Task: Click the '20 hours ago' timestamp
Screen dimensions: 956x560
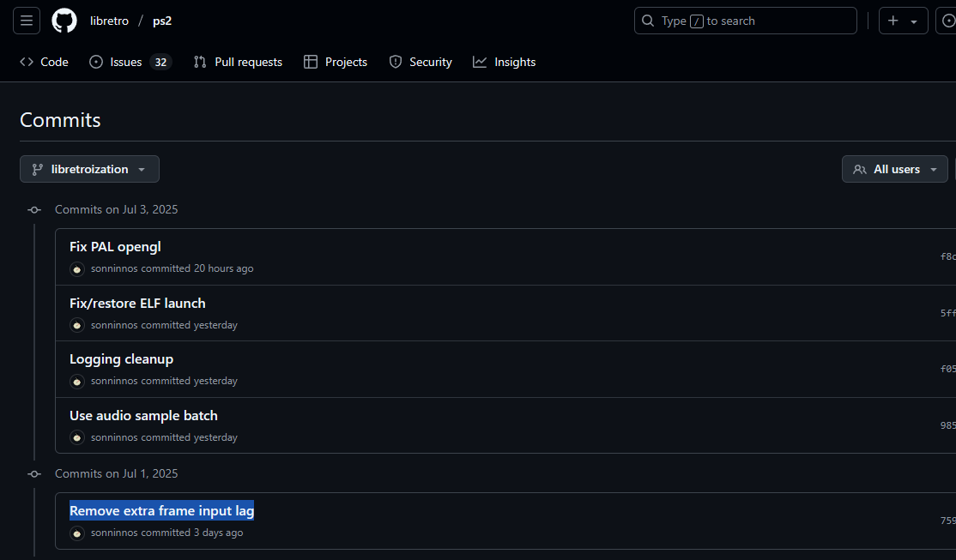Action: [x=224, y=268]
